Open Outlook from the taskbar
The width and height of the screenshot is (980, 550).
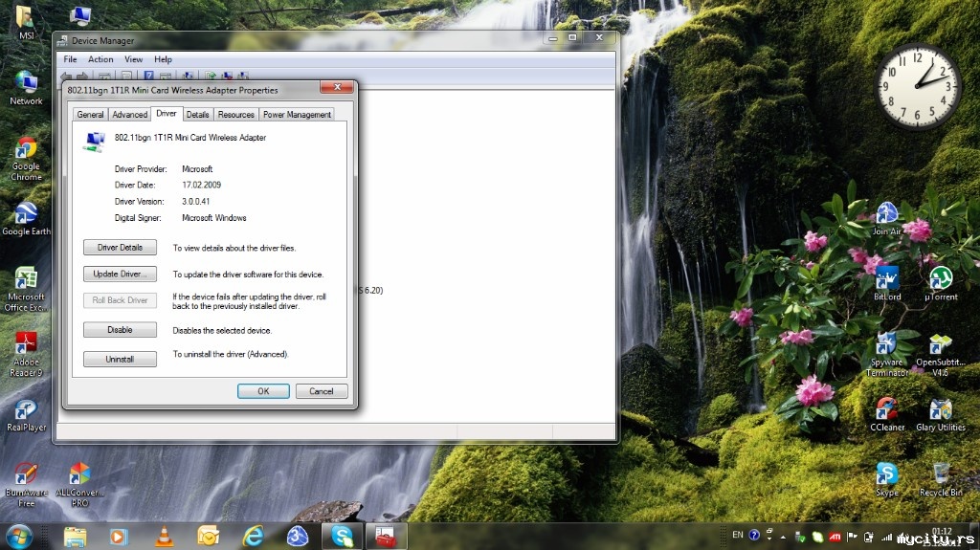[208, 537]
